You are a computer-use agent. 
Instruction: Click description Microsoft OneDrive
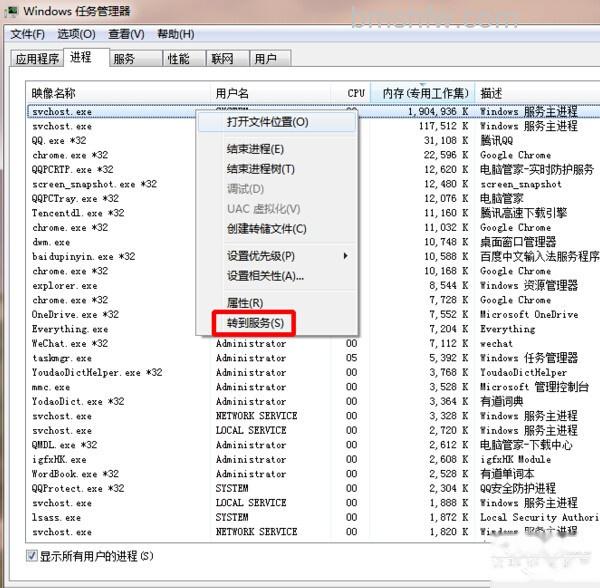(529, 314)
